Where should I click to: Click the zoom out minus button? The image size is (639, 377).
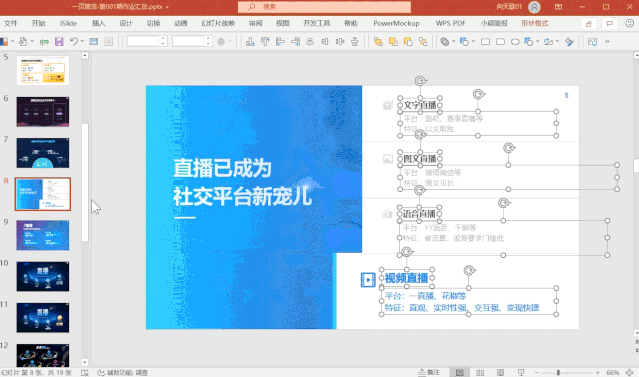[537, 373]
